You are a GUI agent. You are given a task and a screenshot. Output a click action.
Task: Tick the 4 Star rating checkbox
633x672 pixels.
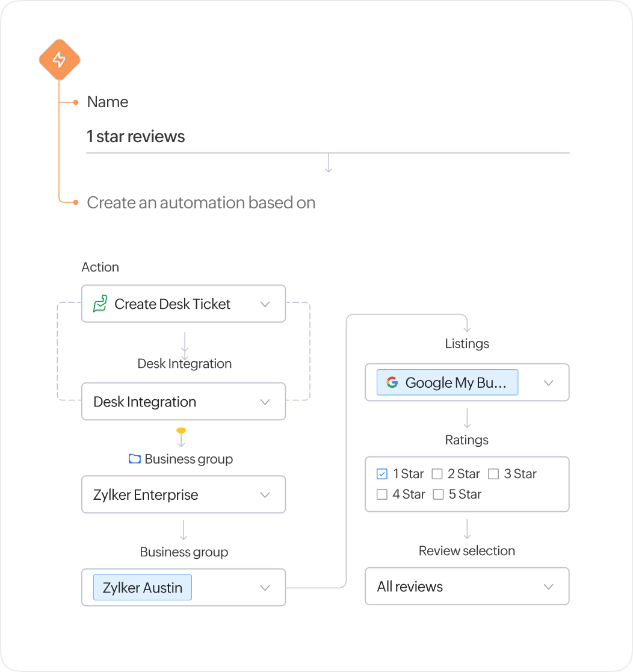(382, 494)
